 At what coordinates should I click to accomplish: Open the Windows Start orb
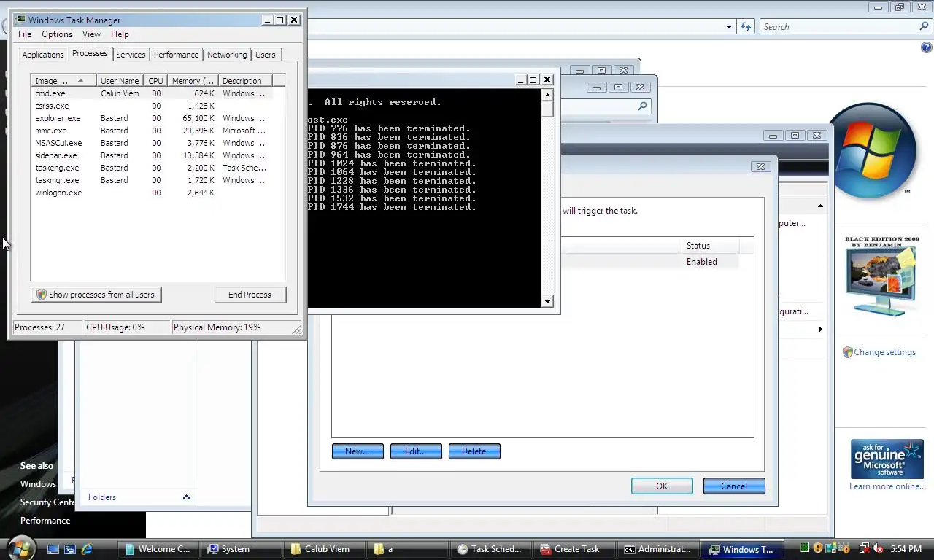20,548
